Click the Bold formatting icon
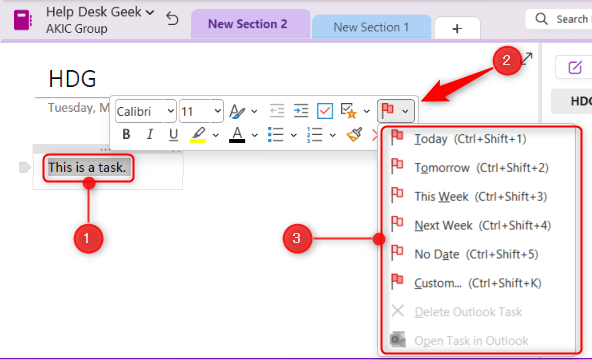The height and width of the screenshot is (360, 592). point(126,134)
